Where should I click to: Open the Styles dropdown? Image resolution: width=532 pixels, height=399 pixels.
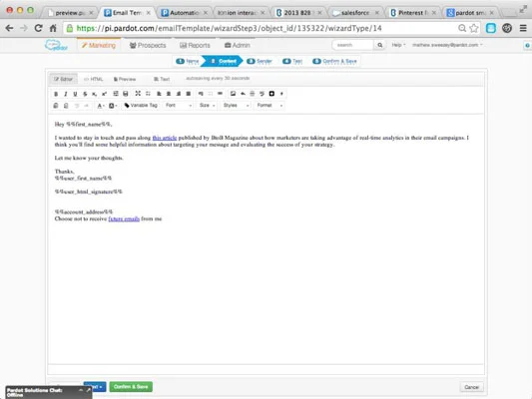(x=237, y=106)
